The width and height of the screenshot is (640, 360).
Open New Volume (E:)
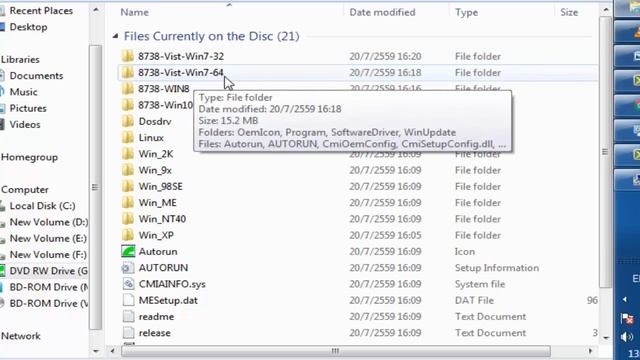(x=48, y=238)
